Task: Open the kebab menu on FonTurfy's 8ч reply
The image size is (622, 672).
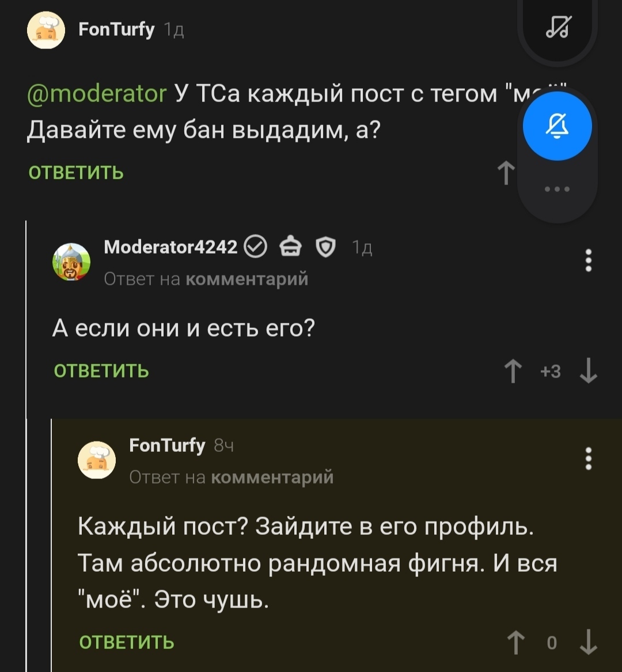Action: tap(588, 459)
